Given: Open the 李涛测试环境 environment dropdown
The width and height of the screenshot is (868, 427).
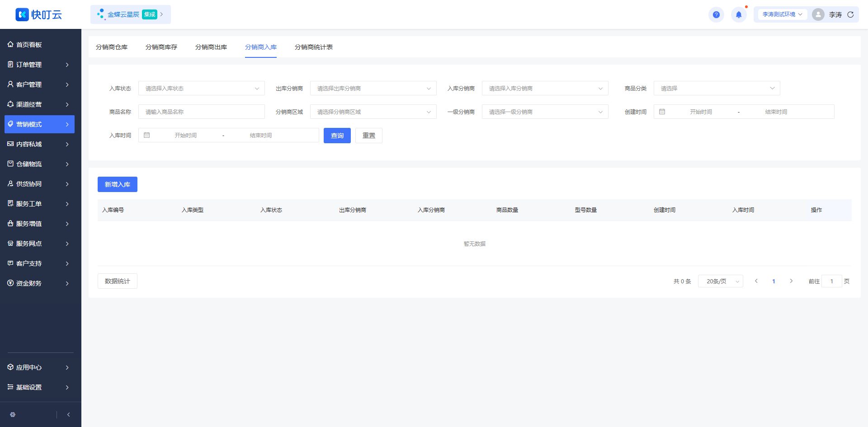Looking at the screenshot, I should coord(782,14).
